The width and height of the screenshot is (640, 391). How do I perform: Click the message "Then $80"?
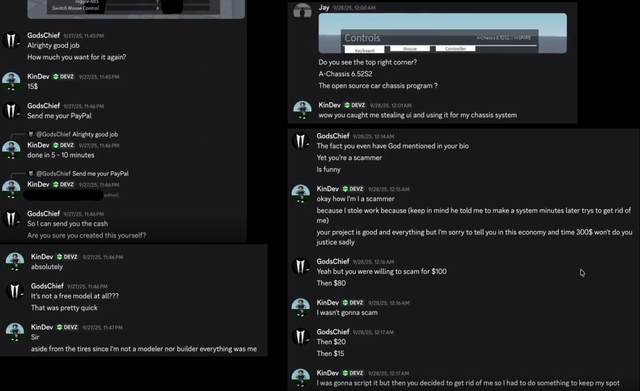331,283
